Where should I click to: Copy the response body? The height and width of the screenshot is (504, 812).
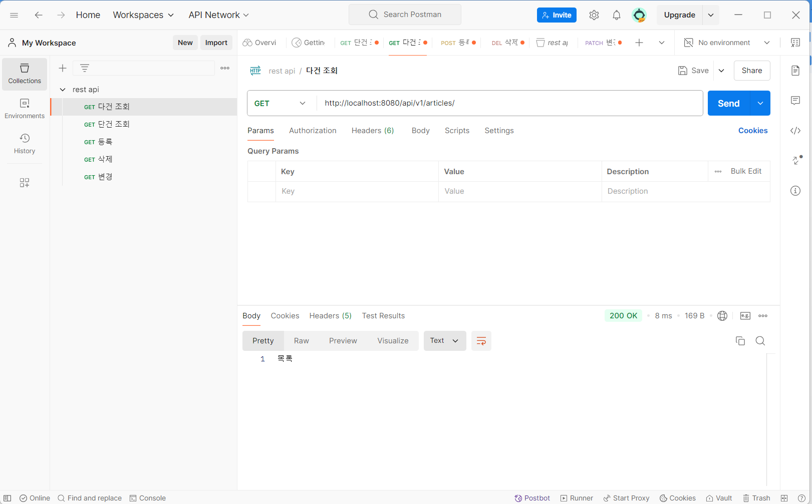pos(740,341)
